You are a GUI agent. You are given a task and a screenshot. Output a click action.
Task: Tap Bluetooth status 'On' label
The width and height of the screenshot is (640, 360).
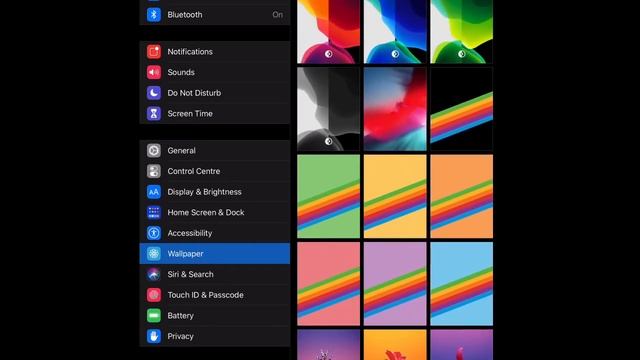278,15
